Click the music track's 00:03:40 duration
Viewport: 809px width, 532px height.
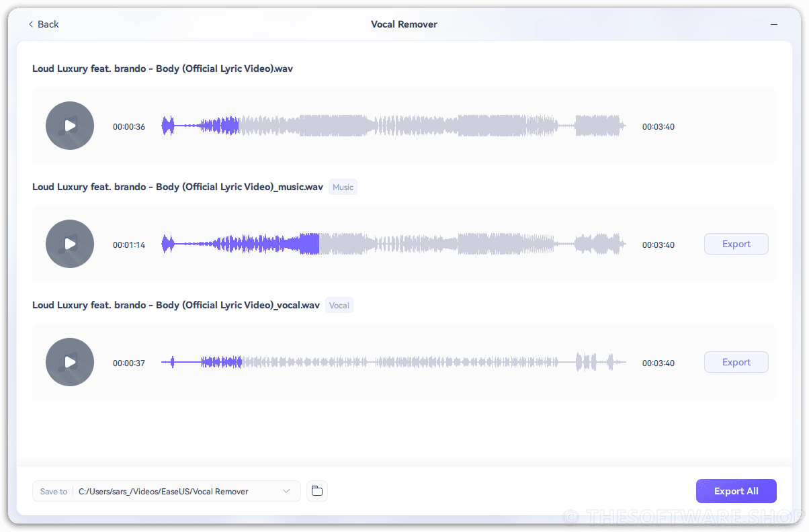(x=658, y=245)
